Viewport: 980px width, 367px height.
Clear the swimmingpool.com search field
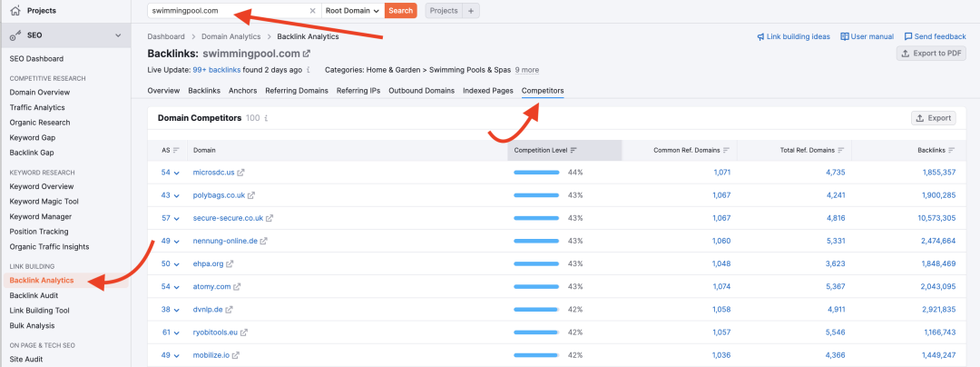312,11
